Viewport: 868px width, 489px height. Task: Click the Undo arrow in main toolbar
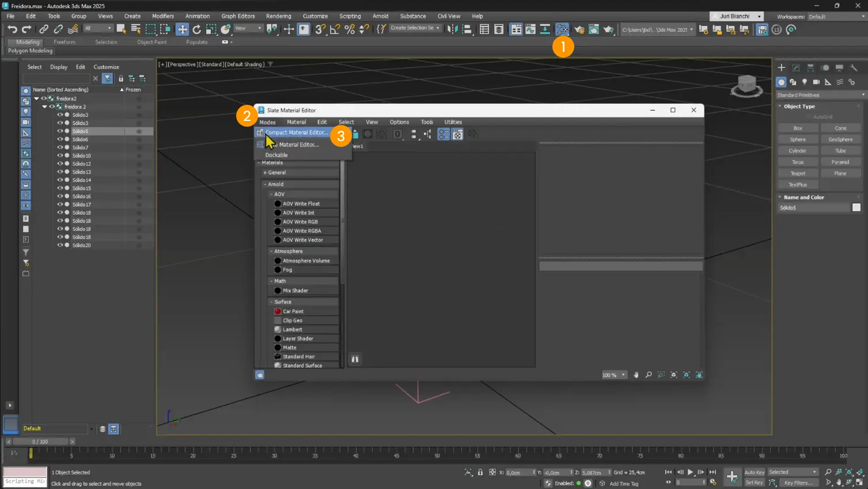(12, 29)
